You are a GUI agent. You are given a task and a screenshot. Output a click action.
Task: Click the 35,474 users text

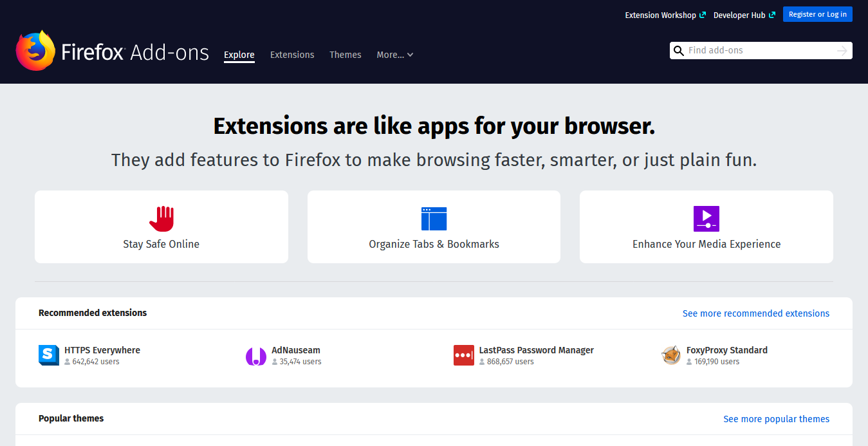point(300,362)
